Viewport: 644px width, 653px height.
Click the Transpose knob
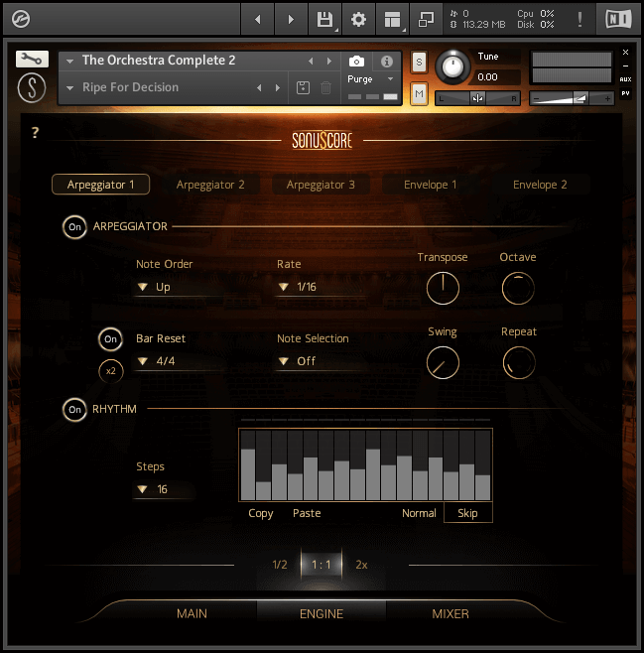coord(443,288)
